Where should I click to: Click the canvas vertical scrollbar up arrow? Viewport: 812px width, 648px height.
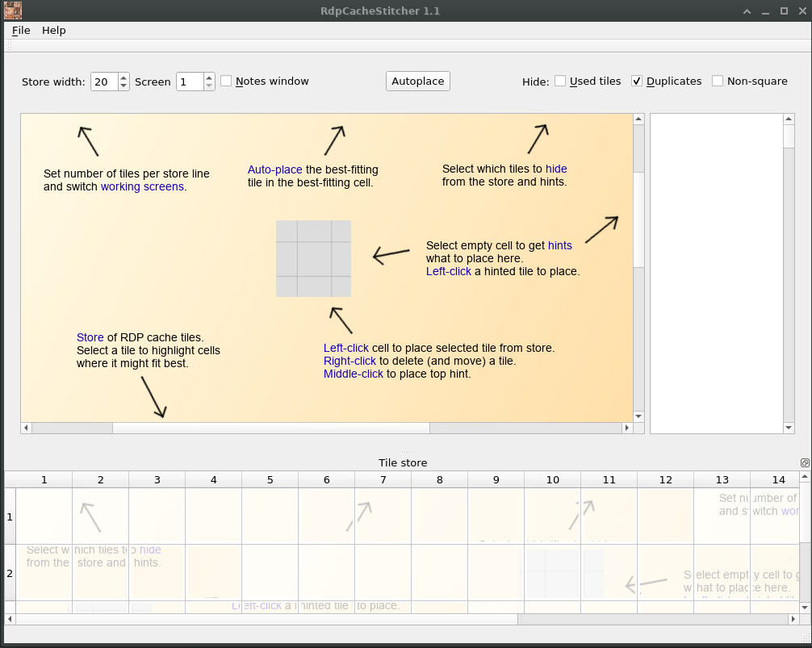pos(638,119)
